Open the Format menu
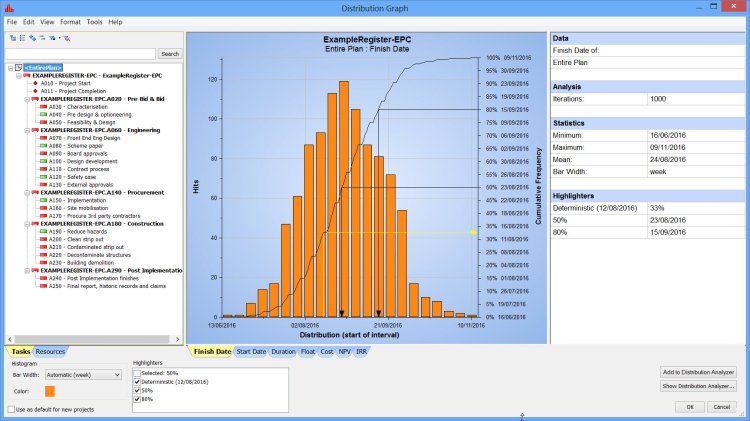750x421 pixels. coord(70,21)
